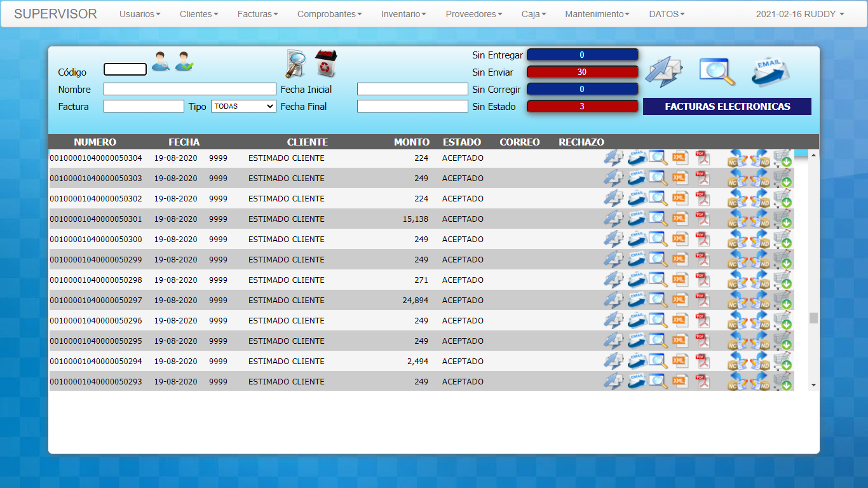
Task: Click NC credit note icon for invoice 00100001040000050299
Action: [x=737, y=260]
